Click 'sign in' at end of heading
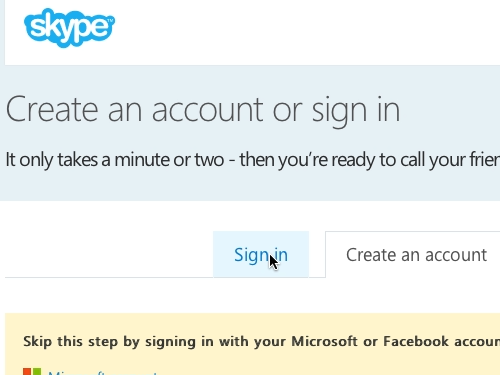The width and height of the screenshot is (500, 375). (356, 112)
